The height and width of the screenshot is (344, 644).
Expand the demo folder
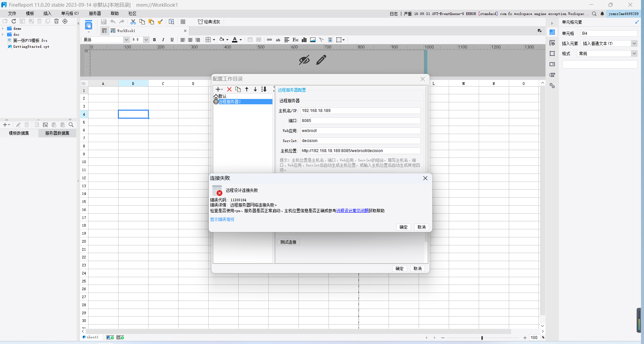tap(3, 29)
